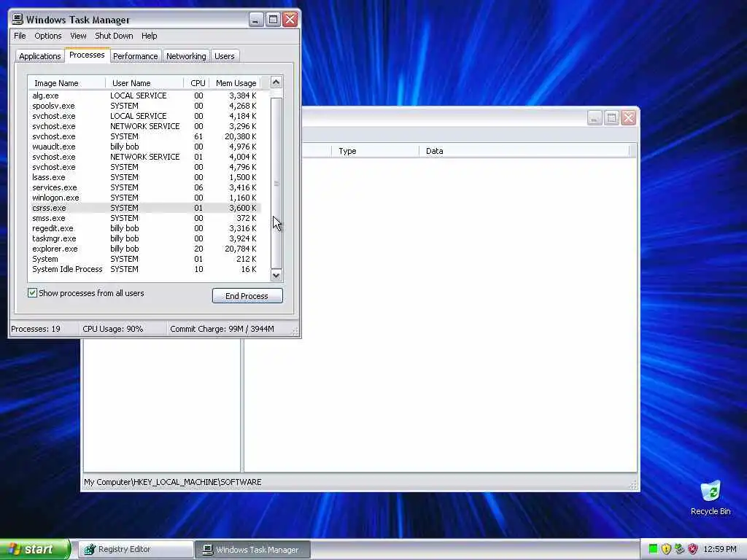Screen dimensions: 747x560
Task: Sort processes by CPU column header
Action: coord(196,83)
